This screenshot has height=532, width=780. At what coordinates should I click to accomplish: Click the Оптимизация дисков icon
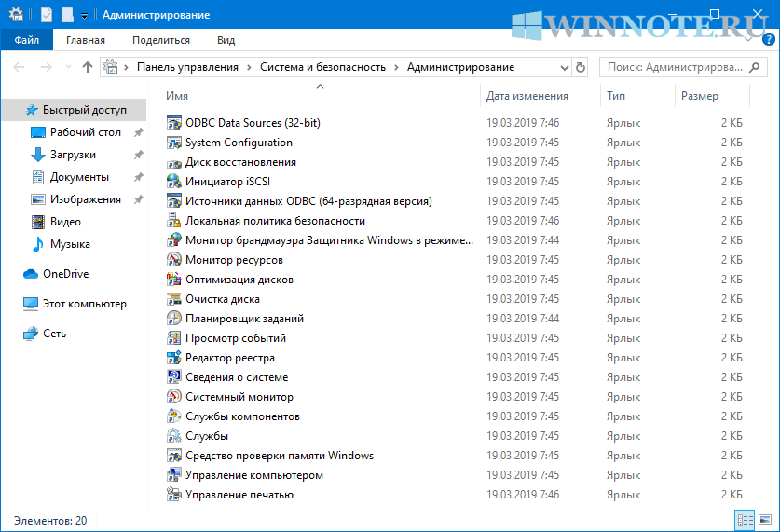173,280
